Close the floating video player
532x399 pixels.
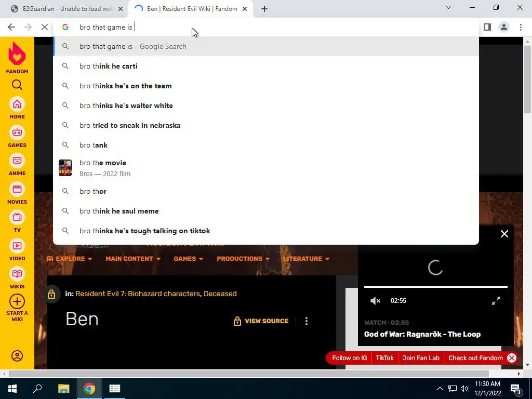[504, 234]
